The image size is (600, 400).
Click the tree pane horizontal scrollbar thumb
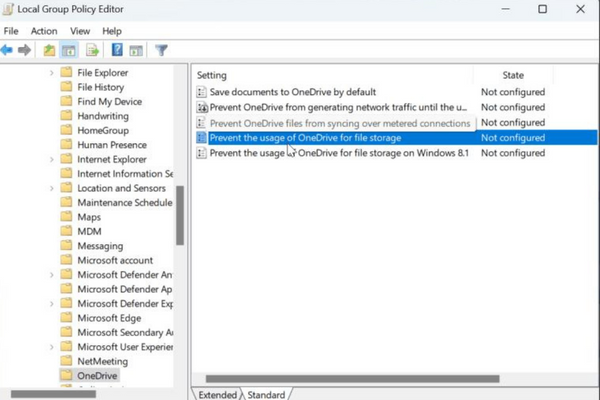[x=53, y=394]
